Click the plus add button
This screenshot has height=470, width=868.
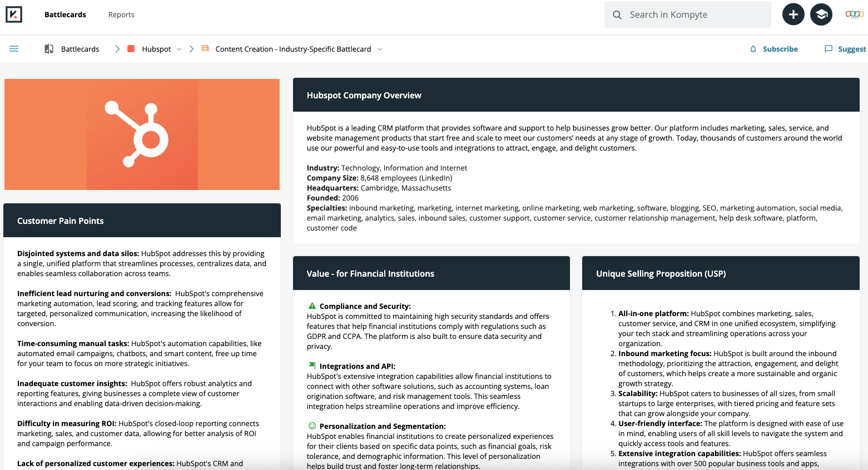(x=793, y=14)
